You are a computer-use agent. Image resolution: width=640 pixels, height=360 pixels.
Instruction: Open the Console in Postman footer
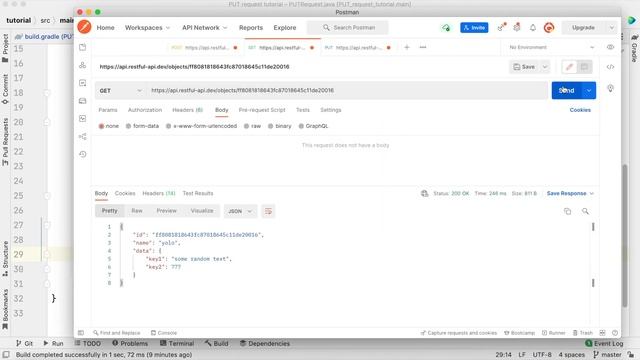[164, 333]
